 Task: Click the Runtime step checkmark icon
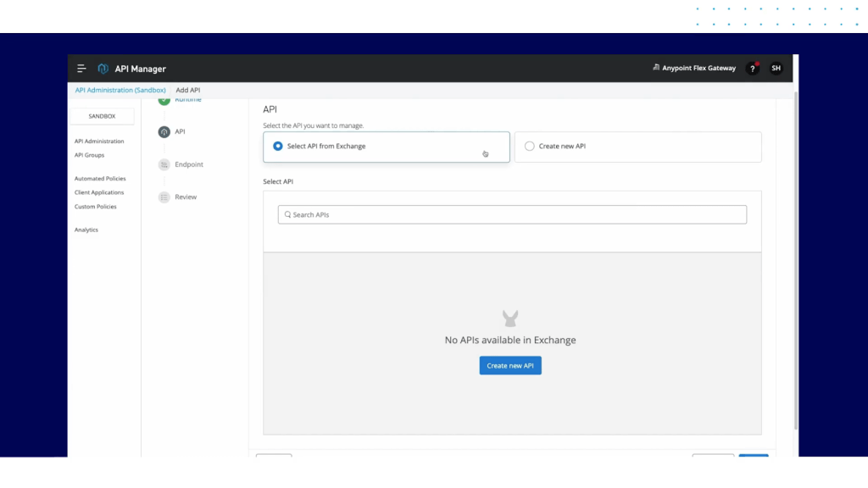pos(164,100)
